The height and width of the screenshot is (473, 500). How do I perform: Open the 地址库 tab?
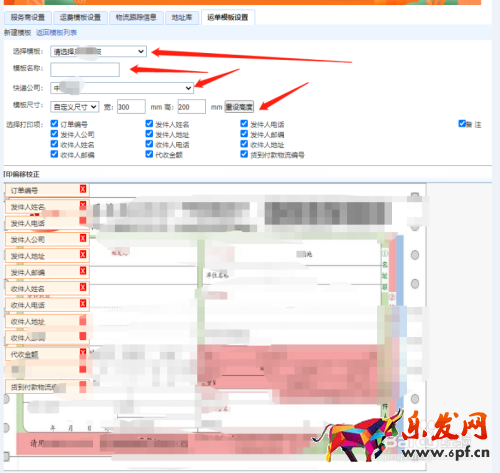pos(182,17)
